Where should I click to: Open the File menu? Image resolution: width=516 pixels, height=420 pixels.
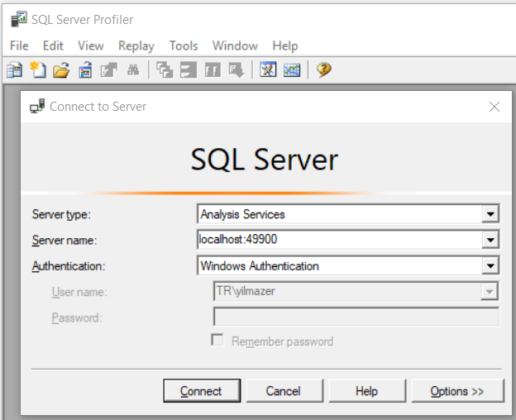(19, 45)
